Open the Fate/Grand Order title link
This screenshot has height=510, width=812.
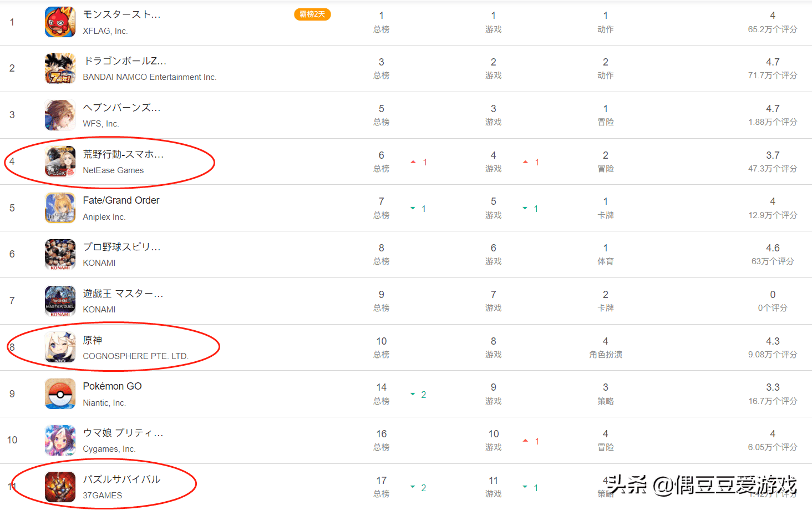pos(121,200)
